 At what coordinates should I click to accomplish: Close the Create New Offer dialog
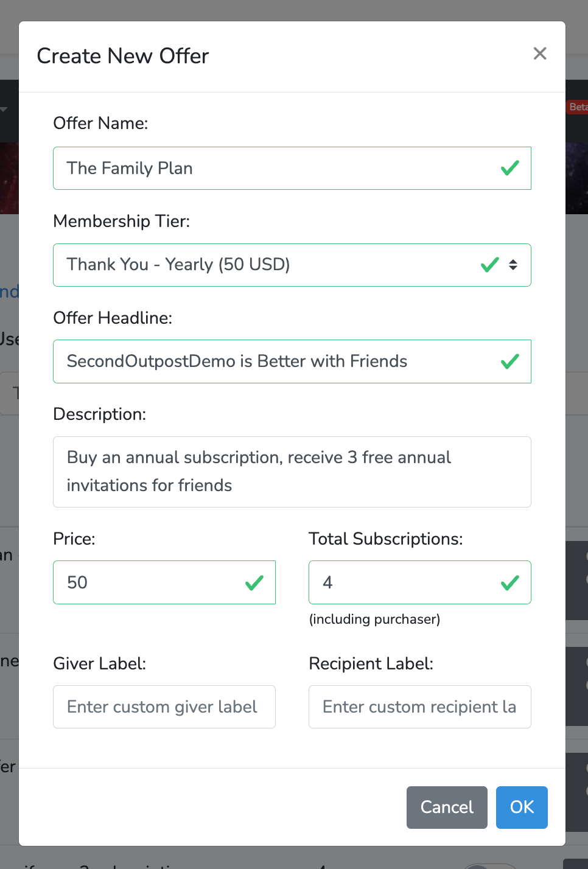540,54
